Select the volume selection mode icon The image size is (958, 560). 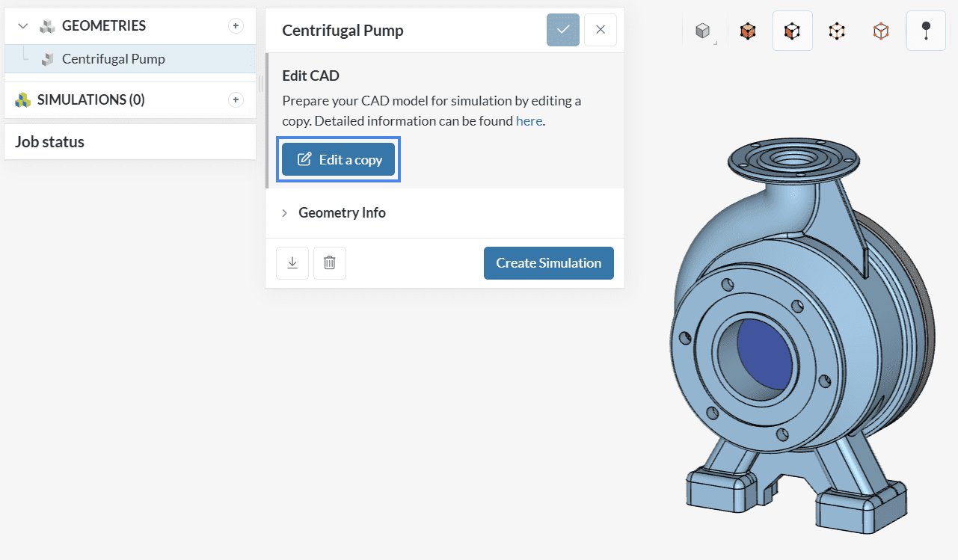point(747,31)
